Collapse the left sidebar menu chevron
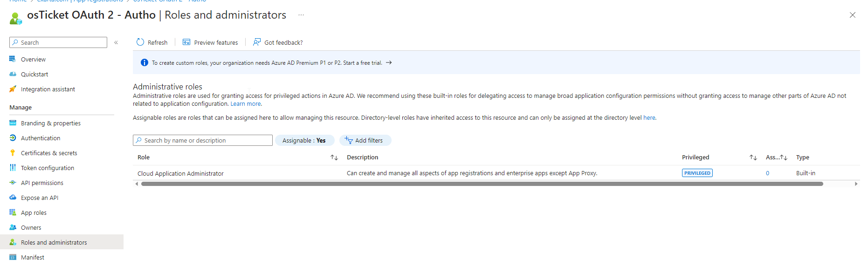Image resolution: width=868 pixels, height=267 pixels. click(x=116, y=42)
